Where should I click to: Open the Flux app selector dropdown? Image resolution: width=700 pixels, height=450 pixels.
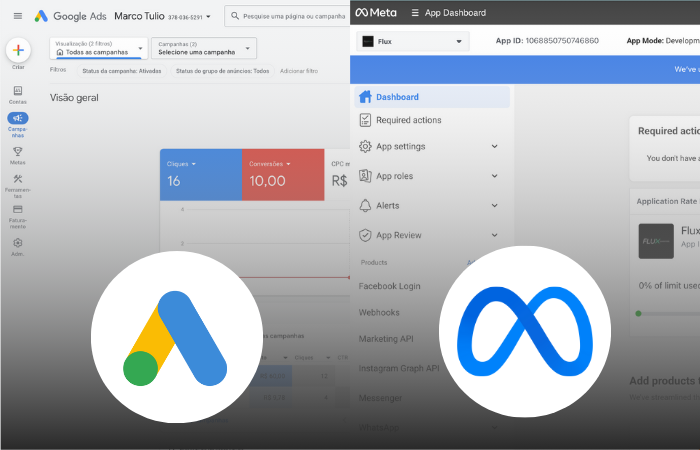pos(412,42)
